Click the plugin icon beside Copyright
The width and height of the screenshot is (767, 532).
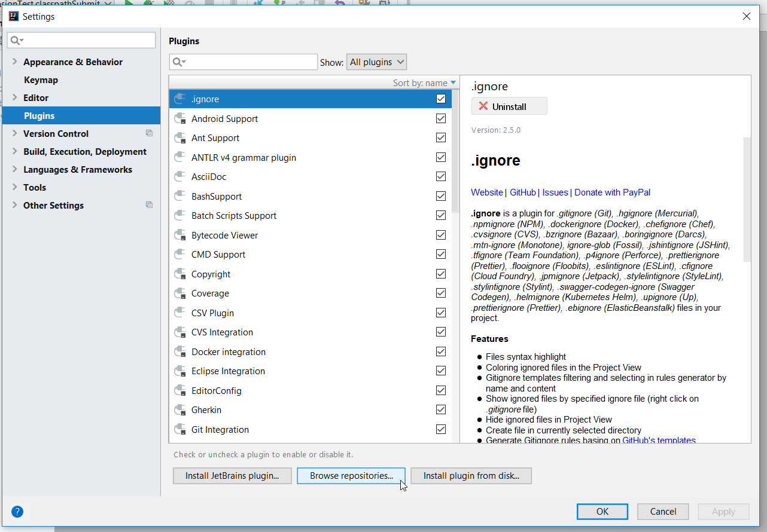tap(179, 274)
